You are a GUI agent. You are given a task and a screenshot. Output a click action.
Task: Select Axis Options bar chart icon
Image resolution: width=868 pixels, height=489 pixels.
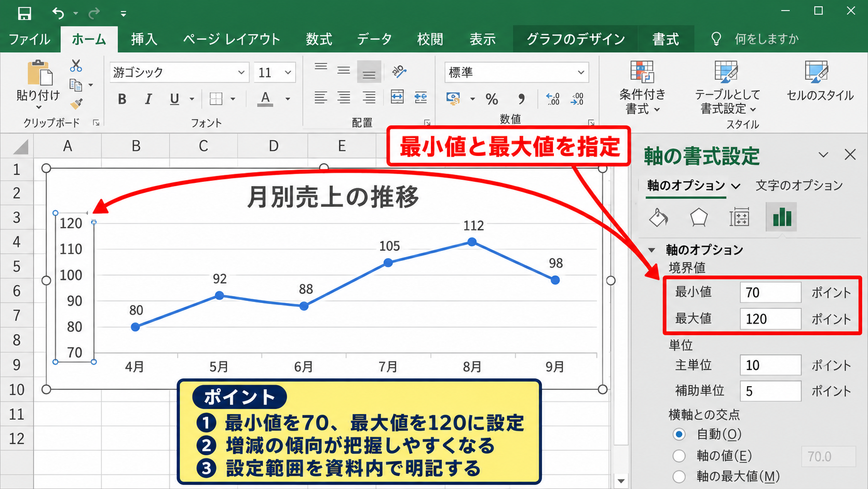click(x=781, y=217)
